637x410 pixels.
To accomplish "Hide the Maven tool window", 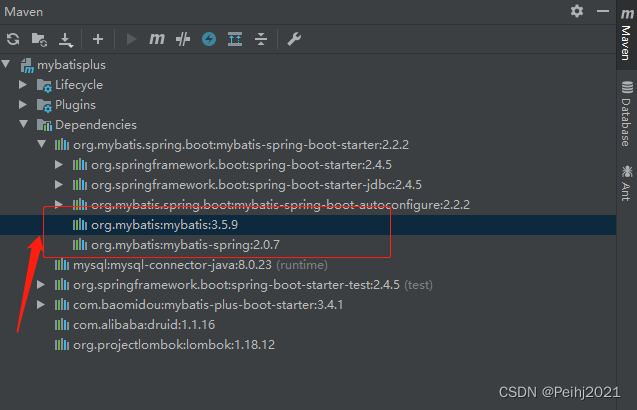I will 603,11.
